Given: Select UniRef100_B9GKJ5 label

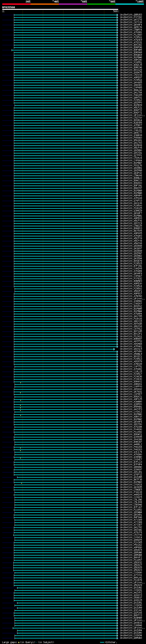Looking at the screenshot, I should pos(131,65).
